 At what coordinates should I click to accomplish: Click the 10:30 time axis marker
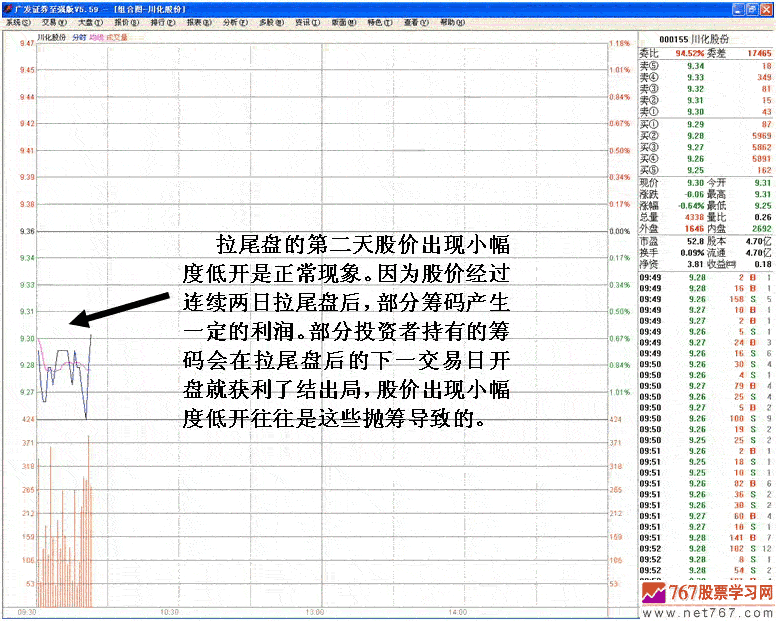tap(170, 611)
